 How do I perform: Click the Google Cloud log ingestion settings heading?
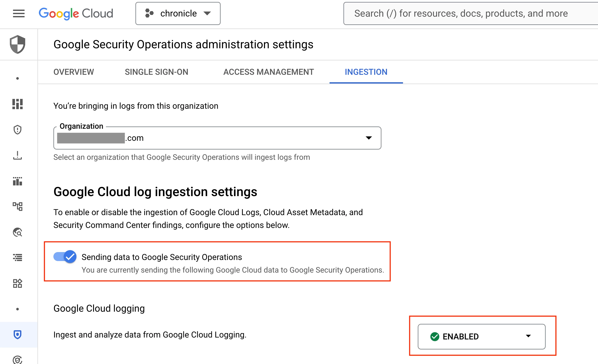coord(155,192)
